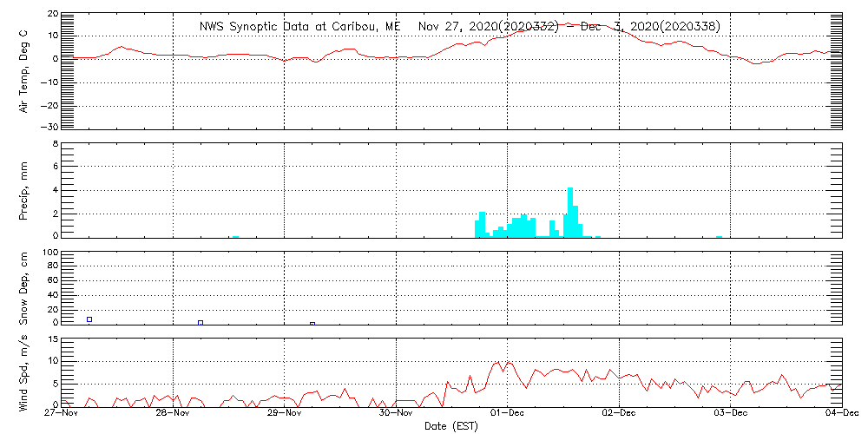Click the 'Nov 27, 2020(2020332)' start date text

click(488, 26)
